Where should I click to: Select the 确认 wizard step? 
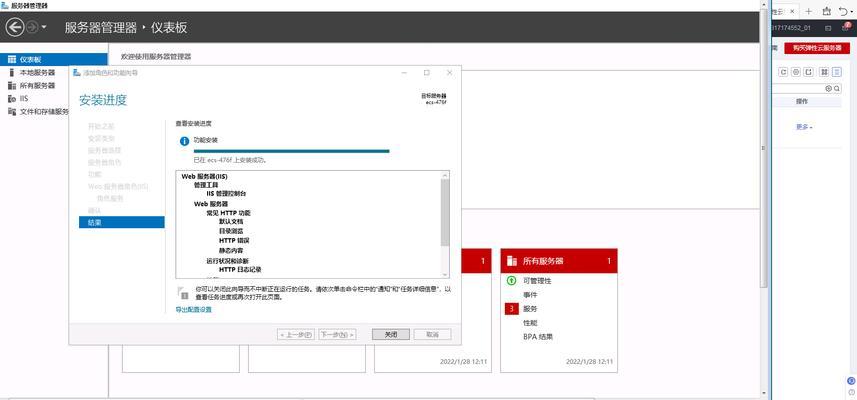(94, 210)
